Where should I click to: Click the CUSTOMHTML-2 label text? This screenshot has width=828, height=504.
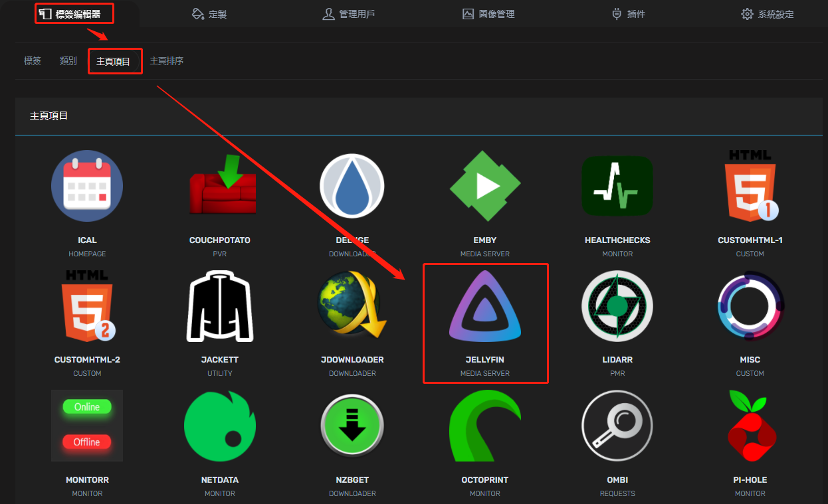click(x=87, y=360)
